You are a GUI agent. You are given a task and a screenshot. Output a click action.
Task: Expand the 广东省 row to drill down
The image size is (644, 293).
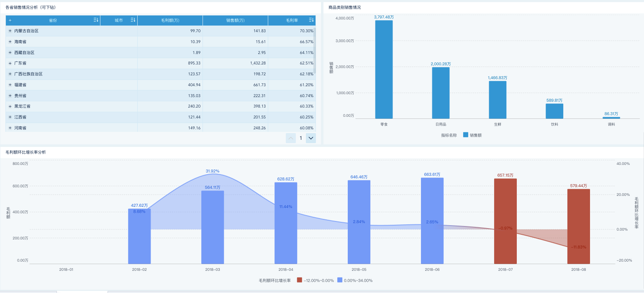(x=10, y=63)
